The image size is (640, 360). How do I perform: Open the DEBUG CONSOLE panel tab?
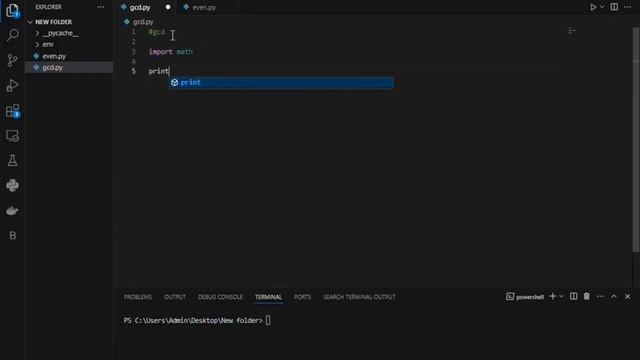[x=220, y=297]
